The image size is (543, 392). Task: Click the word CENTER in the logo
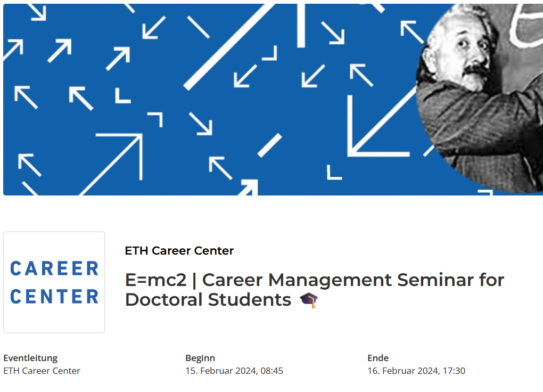pos(55,296)
